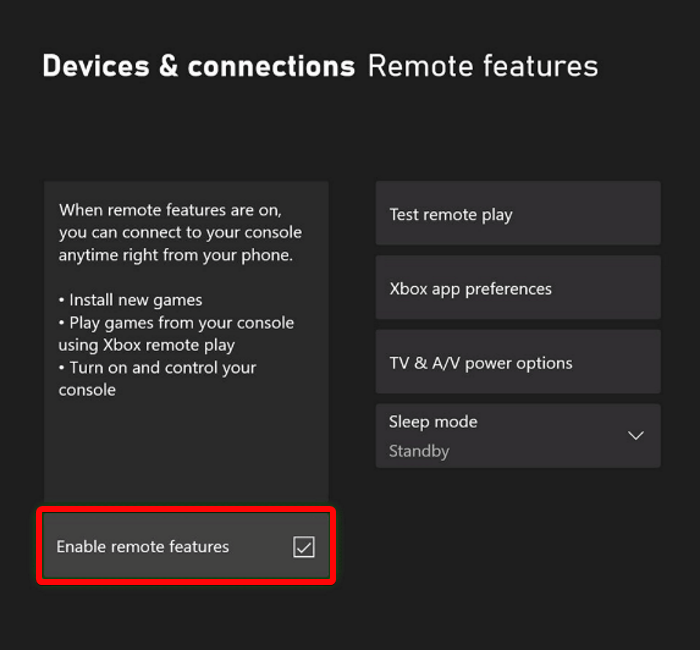
Task: Select the Enable remote features label text
Action: [143, 547]
